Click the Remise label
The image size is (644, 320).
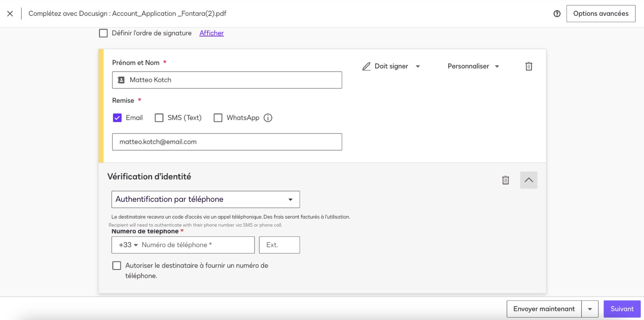coord(123,101)
